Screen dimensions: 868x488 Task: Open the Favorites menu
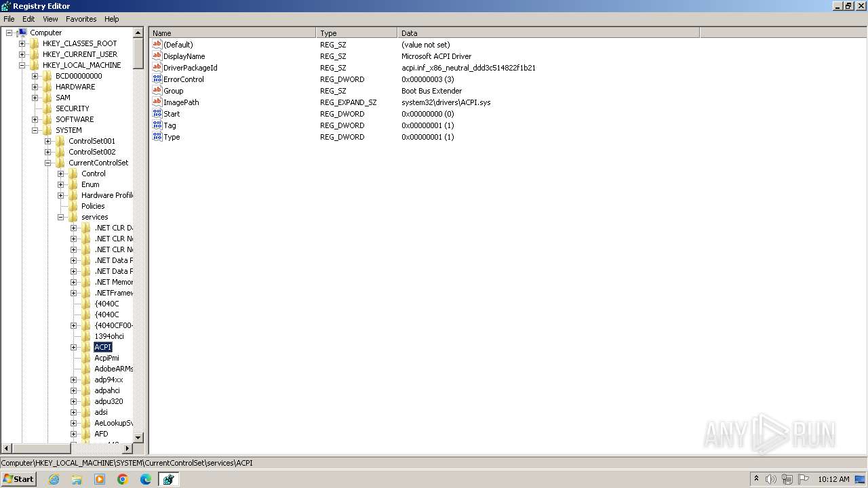point(81,19)
